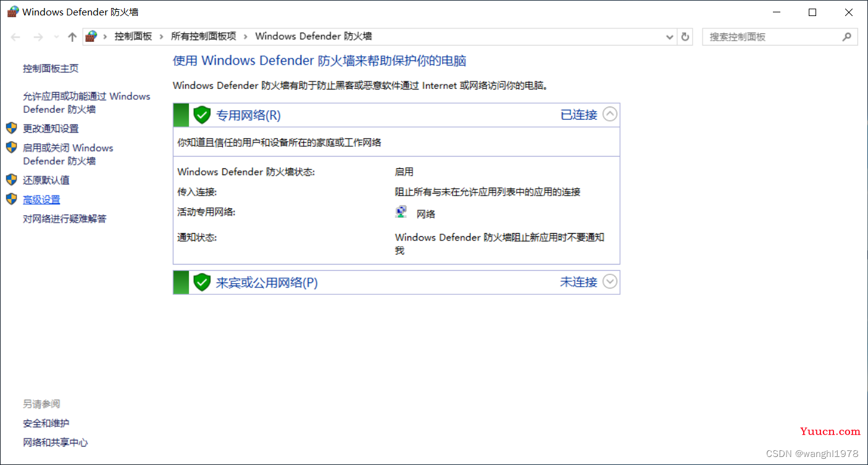Click green shield icon for 来宾或公用网络(P)
This screenshot has width=868, height=465.
tap(202, 282)
